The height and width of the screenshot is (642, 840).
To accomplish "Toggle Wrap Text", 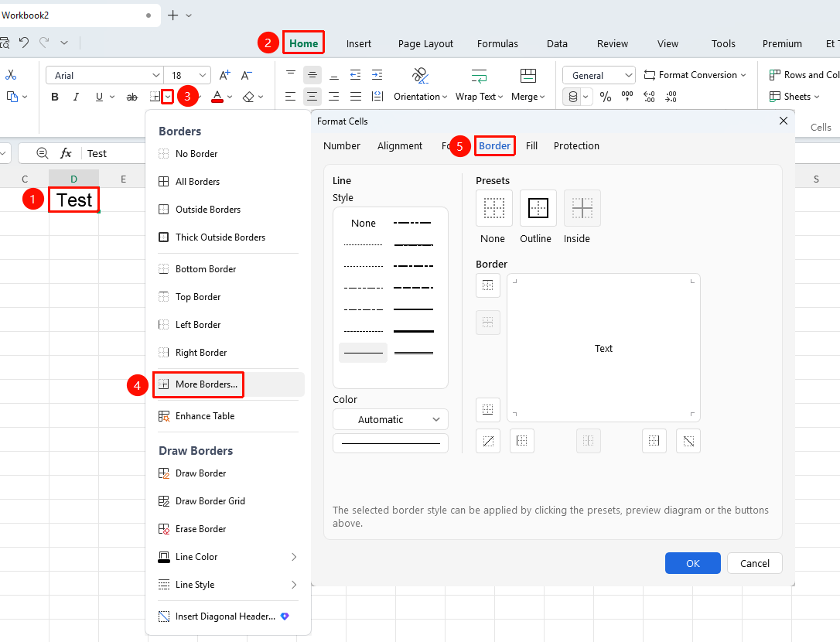I will click(479, 85).
